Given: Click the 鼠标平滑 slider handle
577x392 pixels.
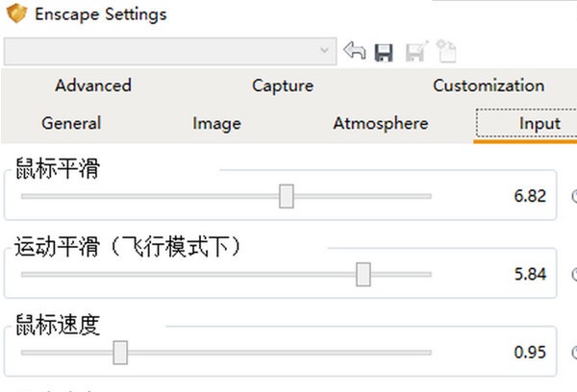Looking at the screenshot, I should pyautogui.click(x=286, y=196).
